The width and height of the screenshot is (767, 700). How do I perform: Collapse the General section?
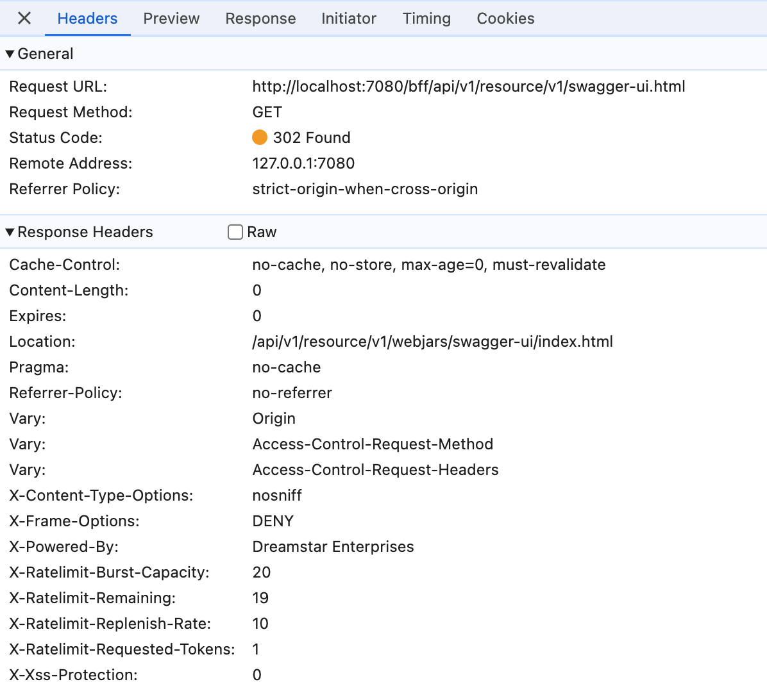point(10,53)
